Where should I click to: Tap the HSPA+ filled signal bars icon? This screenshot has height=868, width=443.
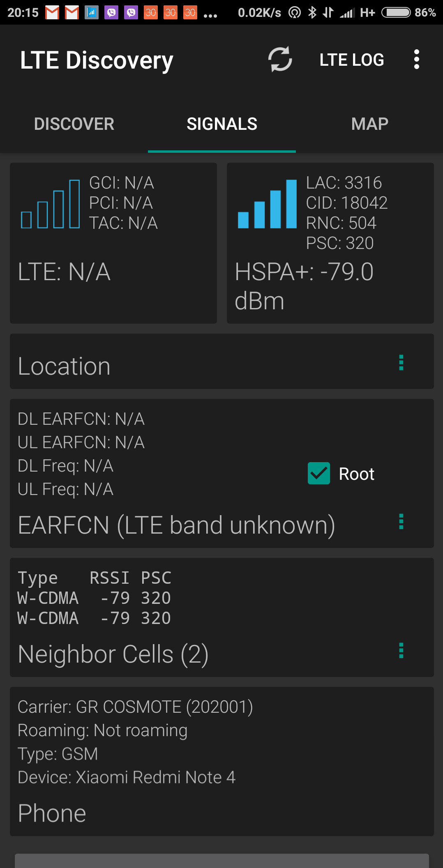click(267, 204)
